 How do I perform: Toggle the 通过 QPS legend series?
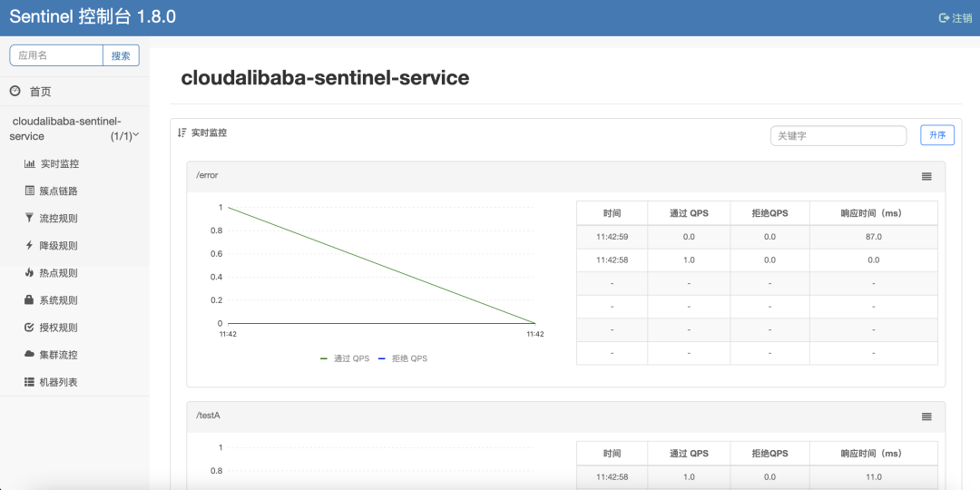point(345,358)
